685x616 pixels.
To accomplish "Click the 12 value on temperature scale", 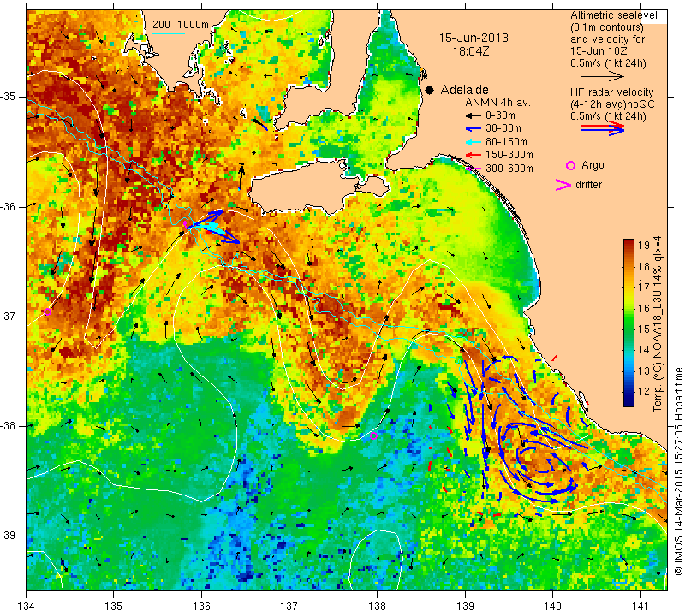I will [644, 391].
